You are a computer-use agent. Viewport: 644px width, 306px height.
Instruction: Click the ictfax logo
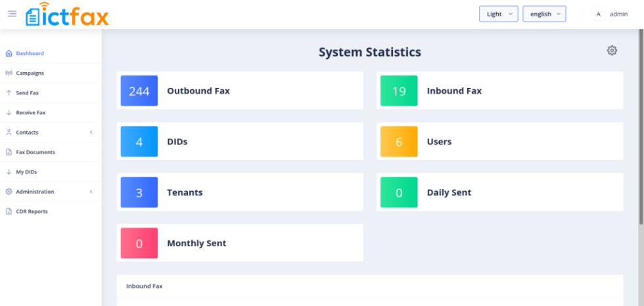67,14
